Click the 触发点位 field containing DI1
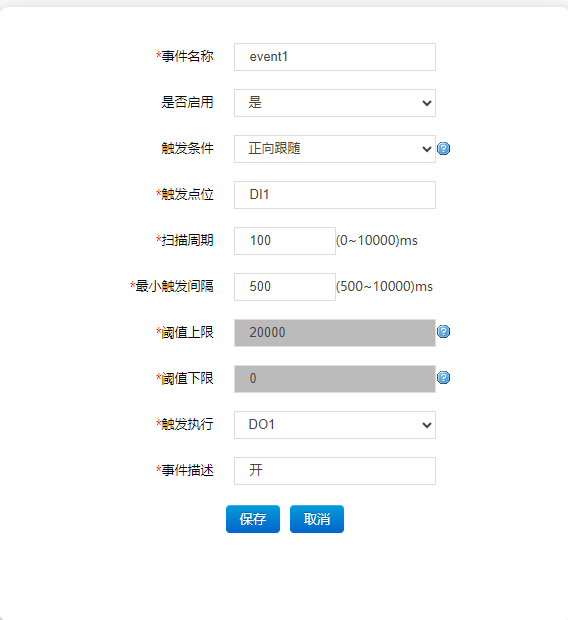Viewport: 568px width, 620px height. coord(335,195)
